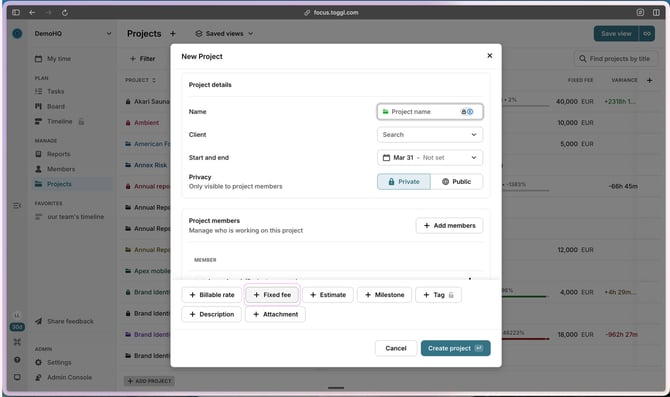Click Save view button

point(616,33)
